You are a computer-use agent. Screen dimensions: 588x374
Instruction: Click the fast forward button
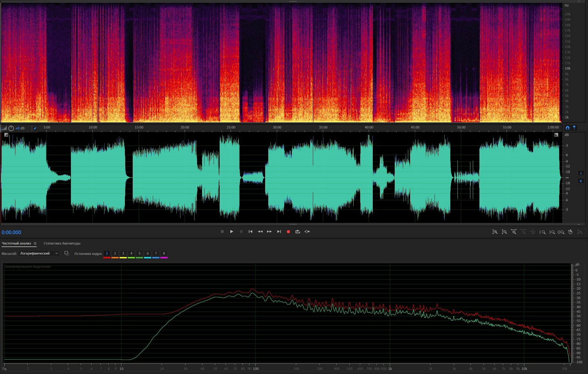(x=269, y=232)
